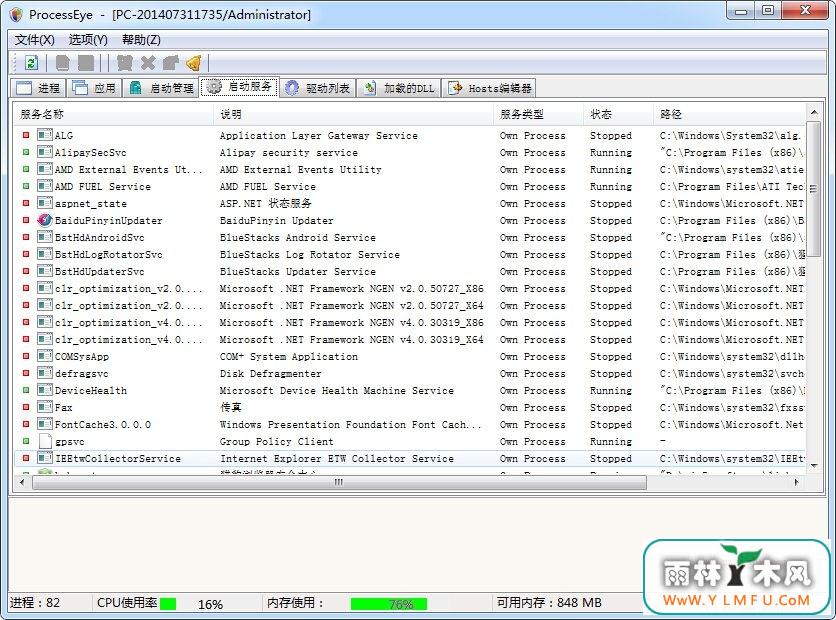Click 'Internet Explorer ETW Collector Service' text
This screenshot has width=836, height=620.
(x=337, y=458)
